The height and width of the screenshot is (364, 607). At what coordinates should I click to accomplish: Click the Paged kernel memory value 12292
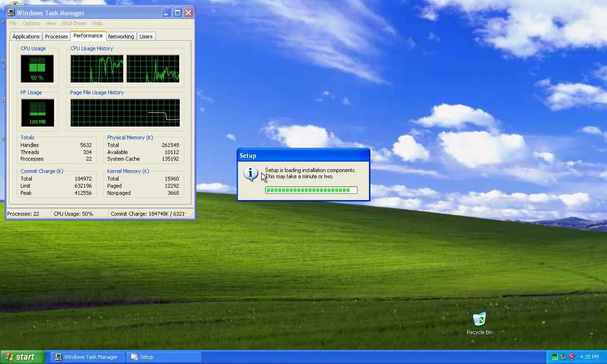(171, 186)
